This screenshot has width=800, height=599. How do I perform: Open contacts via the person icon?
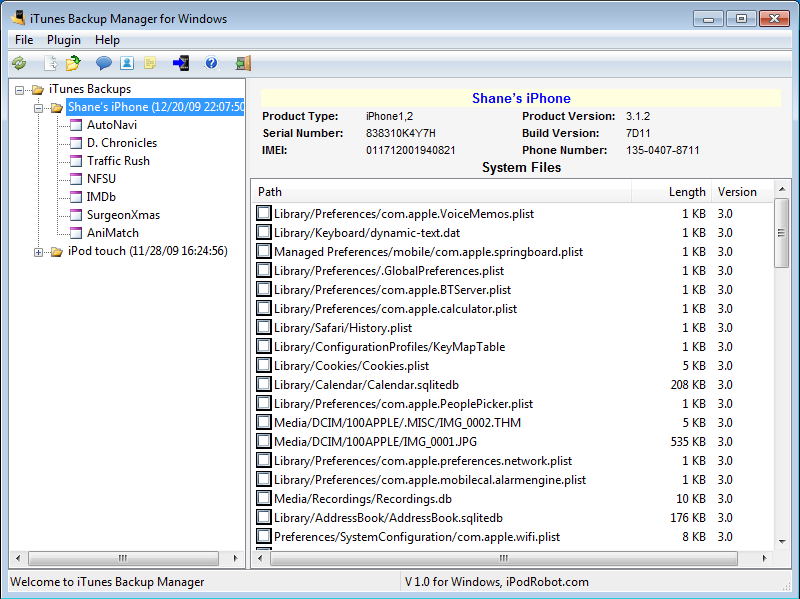(x=127, y=63)
